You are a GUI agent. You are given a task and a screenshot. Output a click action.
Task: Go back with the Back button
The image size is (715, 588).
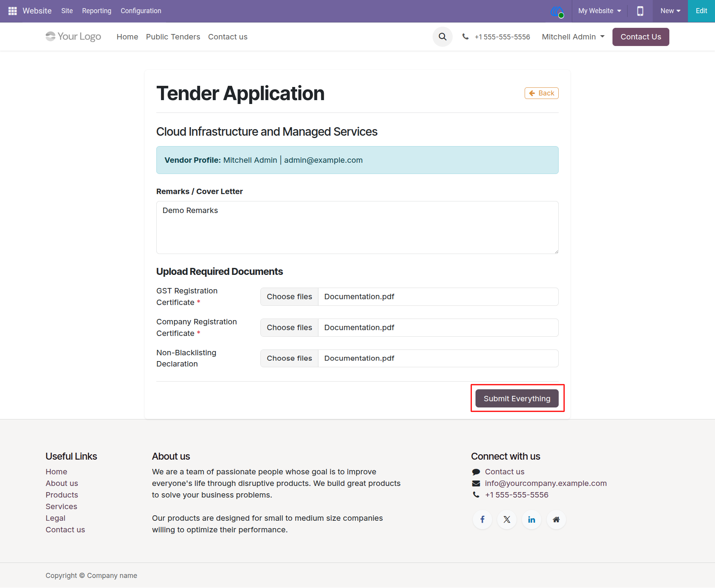point(541,93)
